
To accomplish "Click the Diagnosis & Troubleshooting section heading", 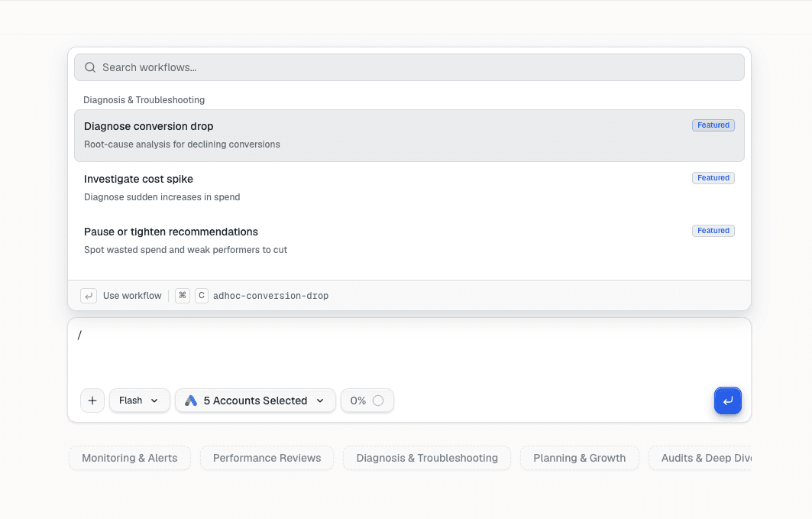I will (144, 100).
